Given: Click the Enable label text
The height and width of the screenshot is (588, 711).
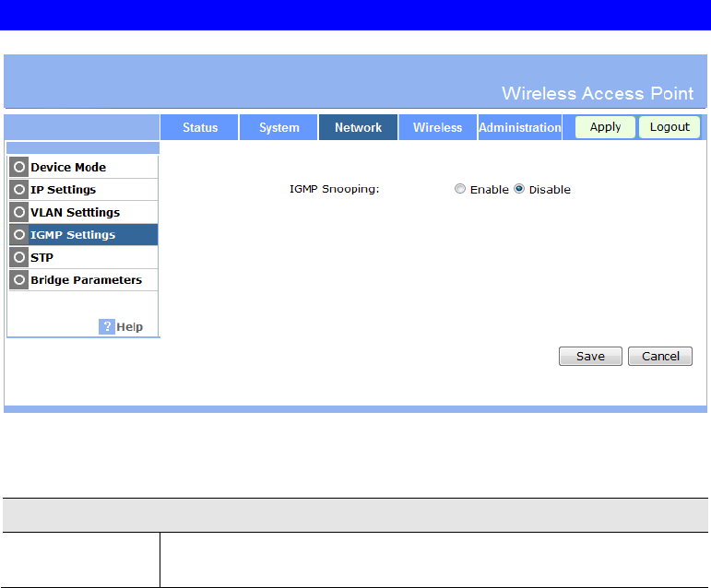Looking at the screenshot, I should pos(490,189).
